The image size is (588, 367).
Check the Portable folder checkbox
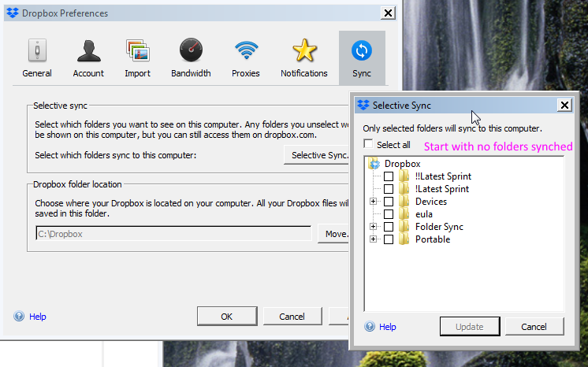point(389,239)
